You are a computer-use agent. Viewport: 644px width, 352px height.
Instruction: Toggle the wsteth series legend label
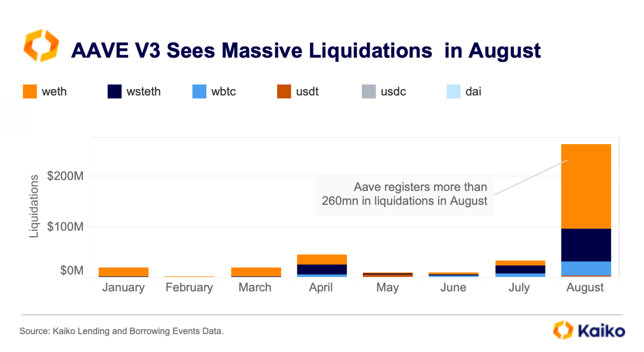click(x=144, y=91)
